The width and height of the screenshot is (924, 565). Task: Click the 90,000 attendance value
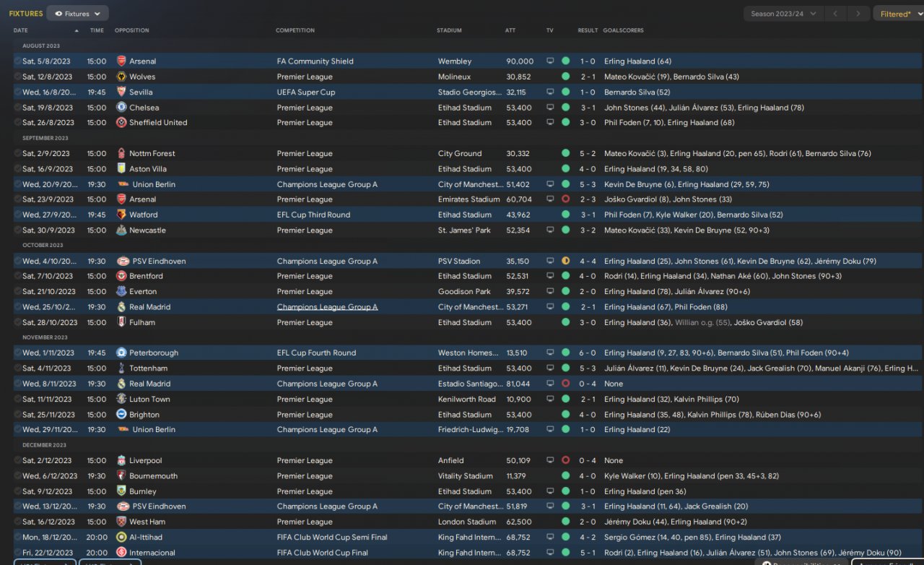click(x=520, y=61)
